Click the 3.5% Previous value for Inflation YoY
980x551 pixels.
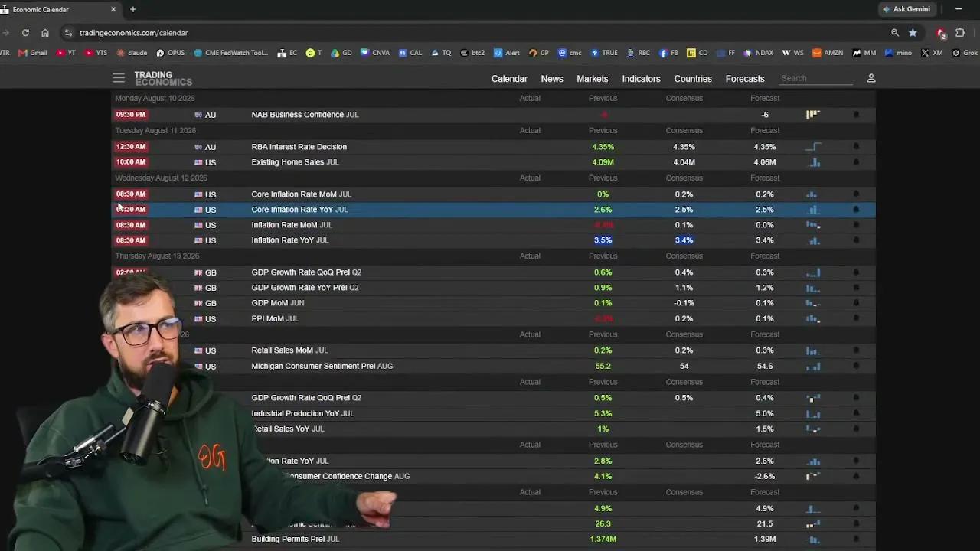coord(603,240)
